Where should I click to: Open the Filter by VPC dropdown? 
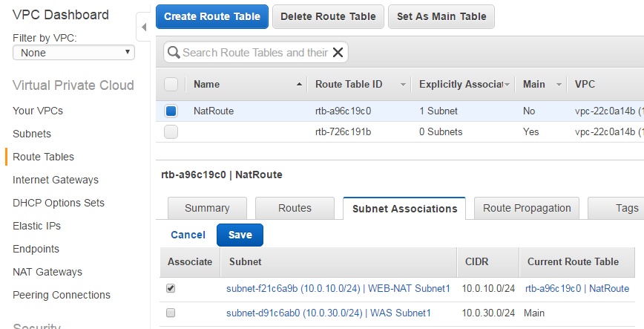point(73,53)
